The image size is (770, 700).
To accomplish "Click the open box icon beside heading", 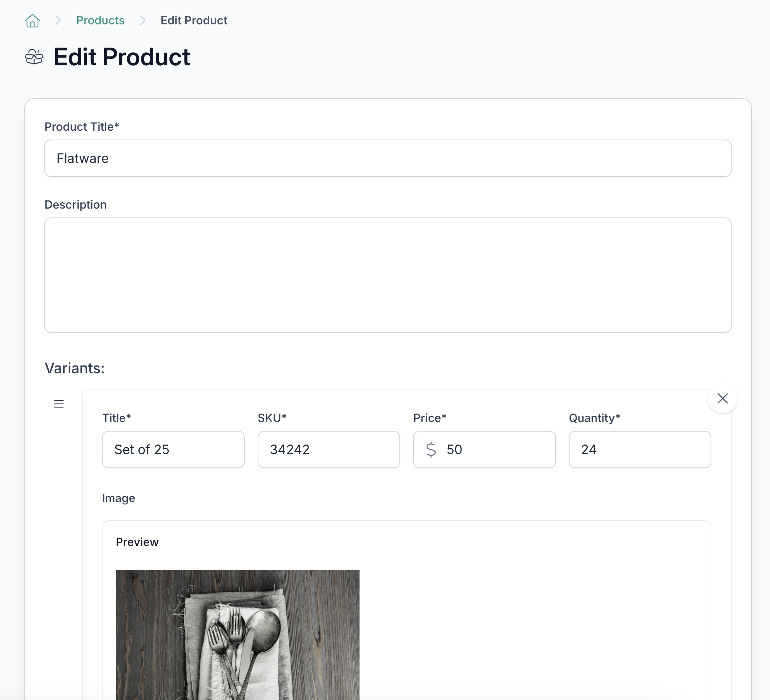I will click(34, 57).
